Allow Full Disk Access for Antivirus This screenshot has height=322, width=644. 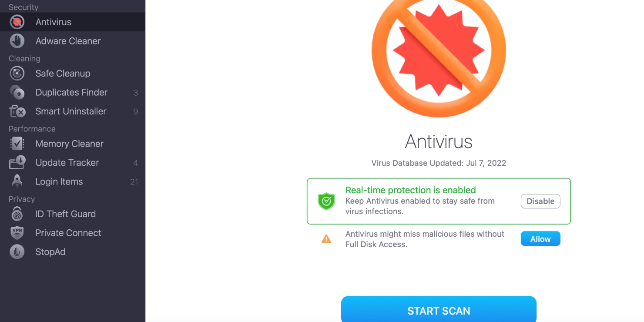[x=540, y=239]
